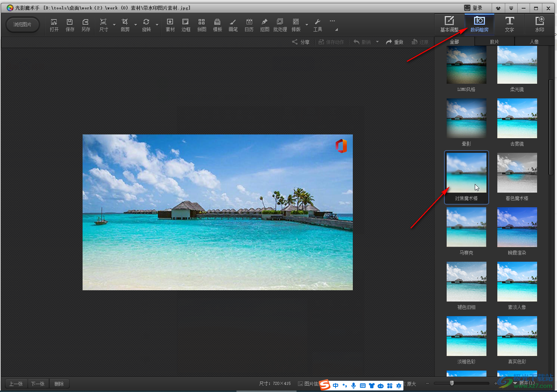Viewport: 557px width, 392px height.
Task: Open the 日历 calendar tool
Action: [x=249, y=25]
